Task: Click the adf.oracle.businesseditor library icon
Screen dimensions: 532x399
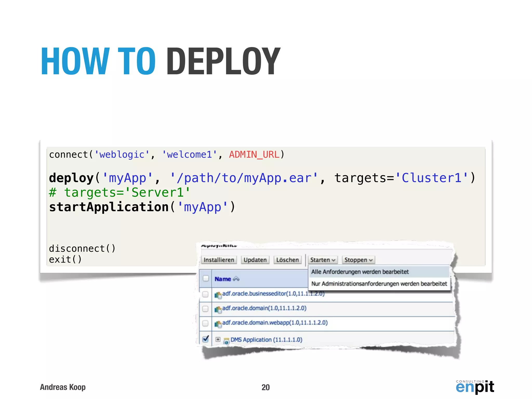Action: click(x=218, y=295)
